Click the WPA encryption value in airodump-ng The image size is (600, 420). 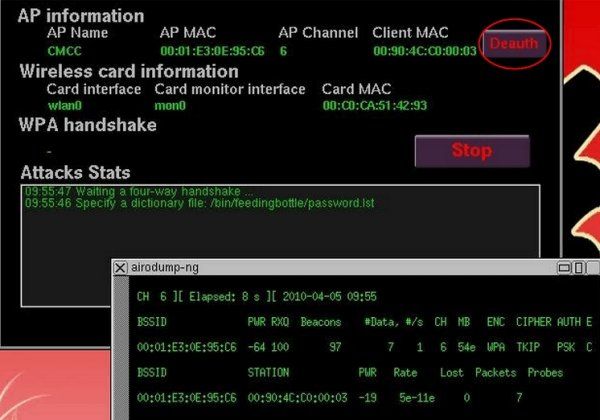point(496,347)
